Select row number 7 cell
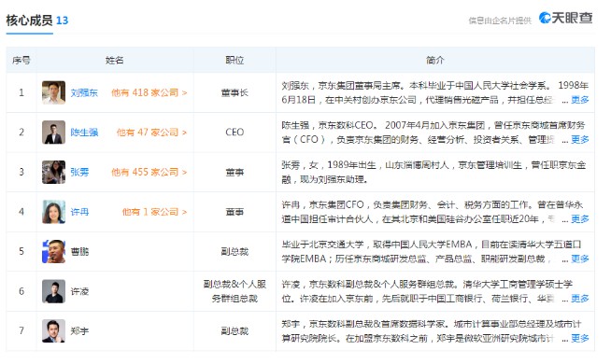 pyautogui.click(x=21, y=331)
